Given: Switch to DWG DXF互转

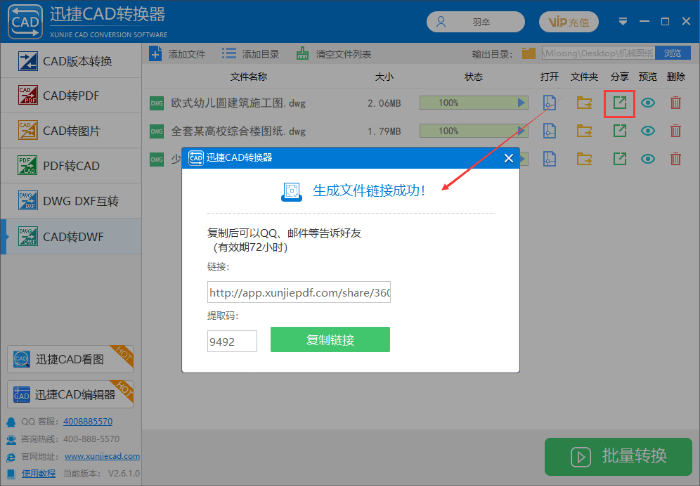Looking at the screenshot, I should [71, 201].
